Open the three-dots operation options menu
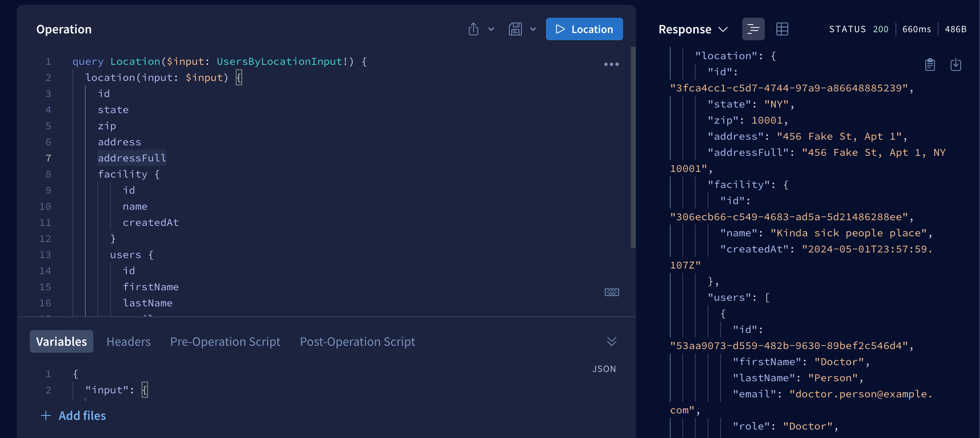Viewport: 980px width, 438px height. click(611, 64)
